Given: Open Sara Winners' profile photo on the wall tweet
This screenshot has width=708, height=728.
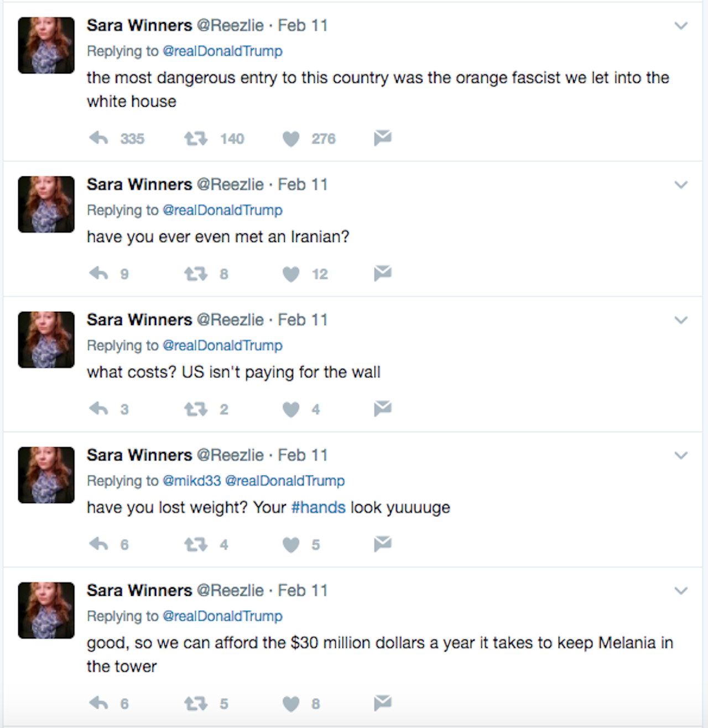Looking at the screenshot, I should coord(46,339).
